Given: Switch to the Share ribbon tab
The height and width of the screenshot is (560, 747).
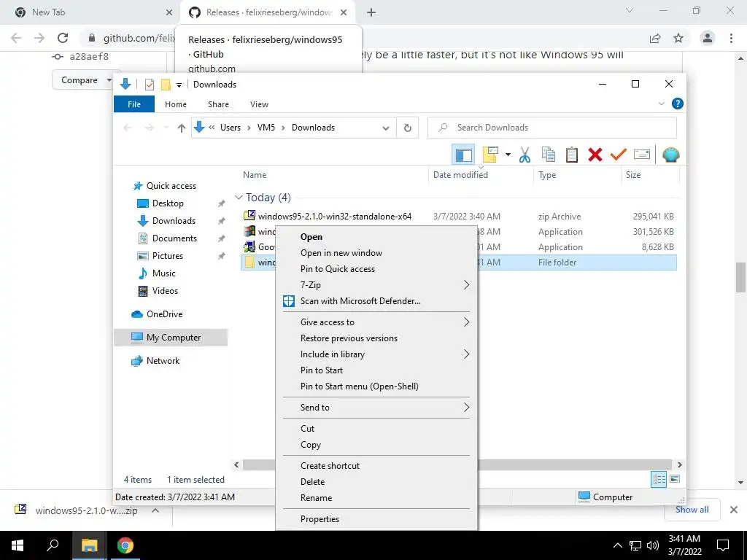Looking at the screenshot, I should coord(218,104).
